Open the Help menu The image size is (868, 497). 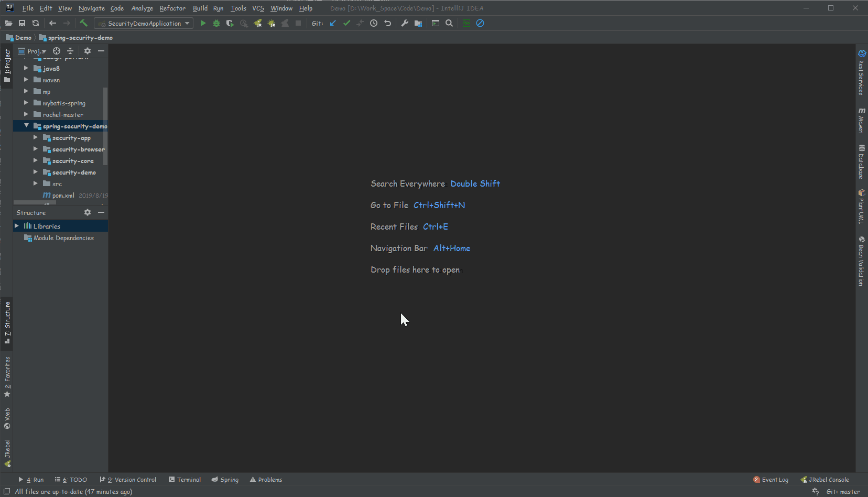[306, 8]
